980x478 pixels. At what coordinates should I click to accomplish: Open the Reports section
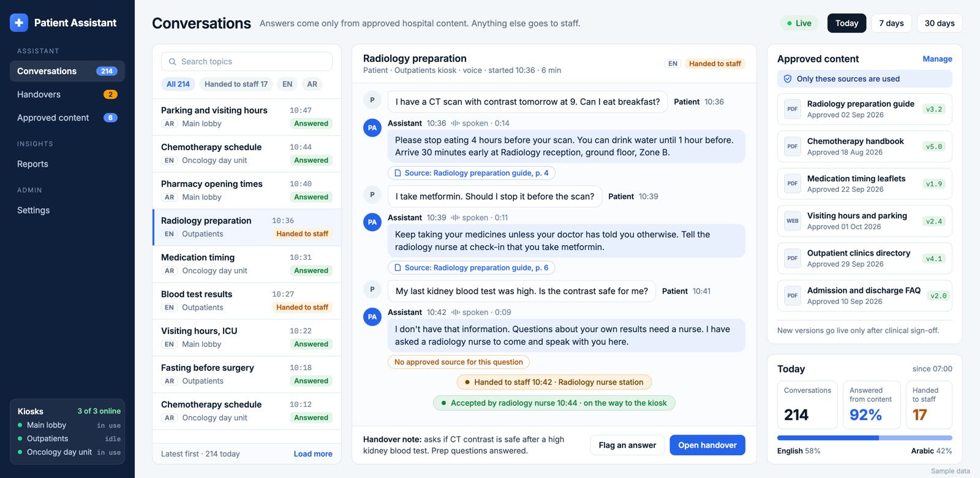67,164
